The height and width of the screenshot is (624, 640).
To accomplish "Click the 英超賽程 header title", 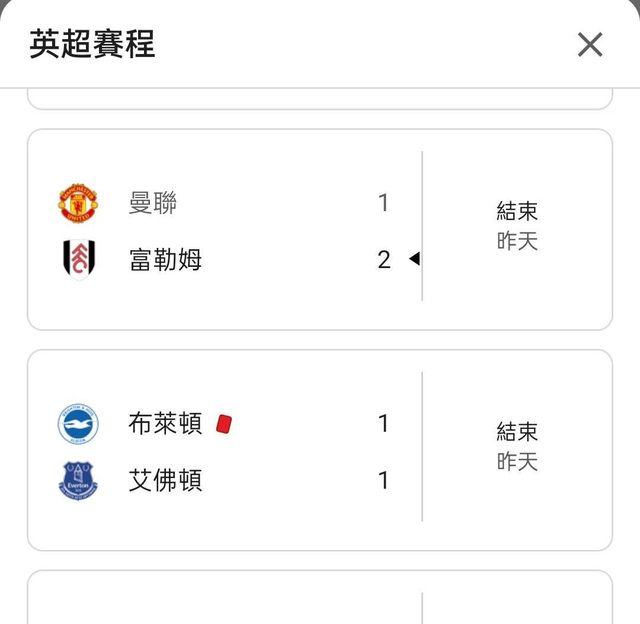I will [92, 45].
